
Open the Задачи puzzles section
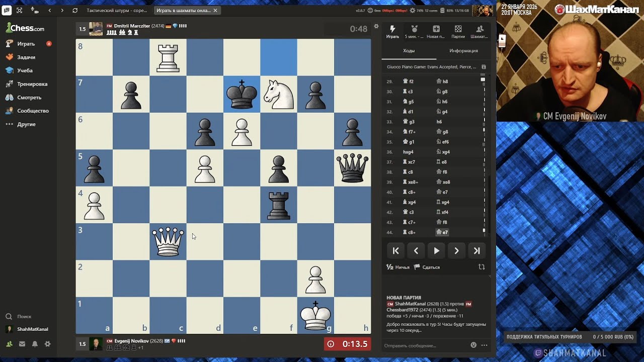[26, 57]
